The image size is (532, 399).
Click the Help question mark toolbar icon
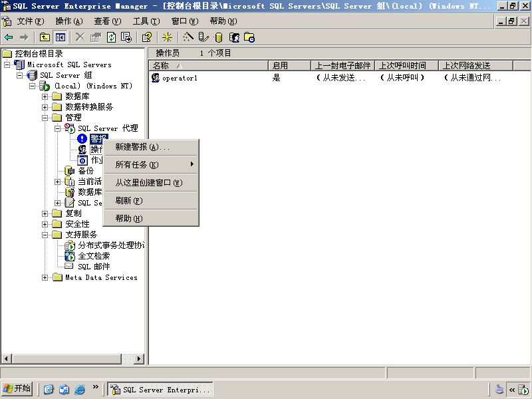click(x=147, y=37)
